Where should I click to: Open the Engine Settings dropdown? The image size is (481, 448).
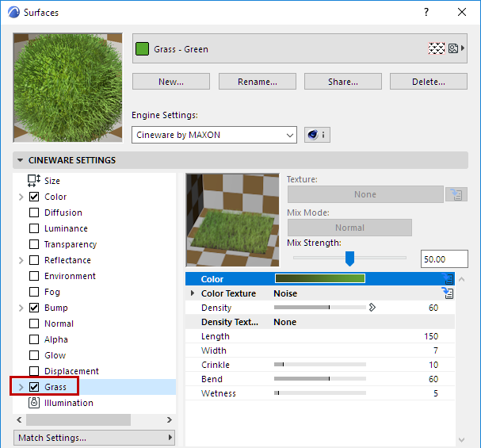click(x=214, y=135)
